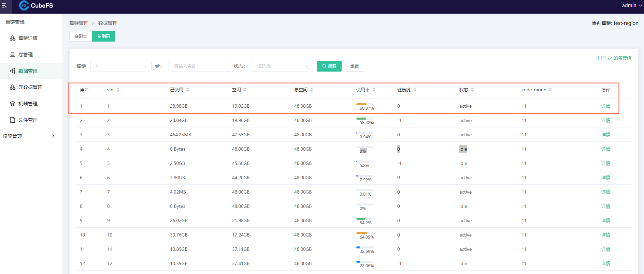Image resolution: width=644 pixels, height=274 pixels.
Task: Open 详情 for row vid 12
Action: pos(606,263)
